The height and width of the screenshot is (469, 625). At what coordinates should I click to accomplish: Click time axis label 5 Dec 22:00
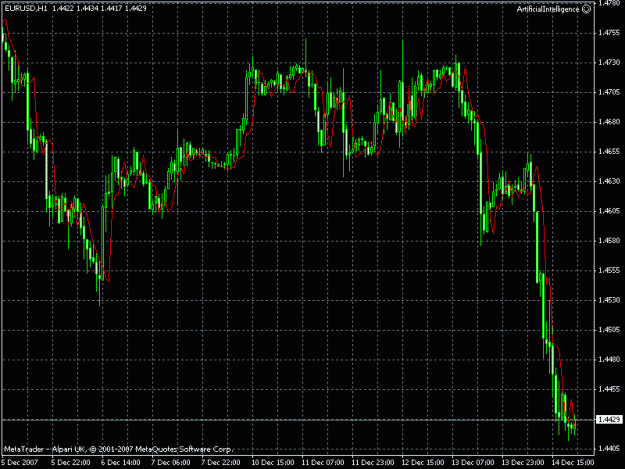tap(71, 463)
